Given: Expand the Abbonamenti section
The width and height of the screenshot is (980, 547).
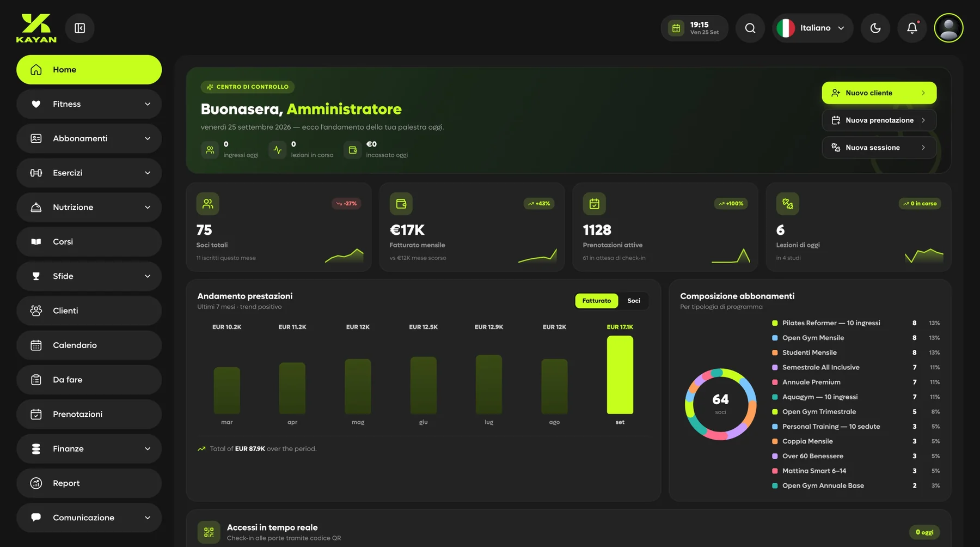Looking at the screenshot, I should tap(89, 138).
